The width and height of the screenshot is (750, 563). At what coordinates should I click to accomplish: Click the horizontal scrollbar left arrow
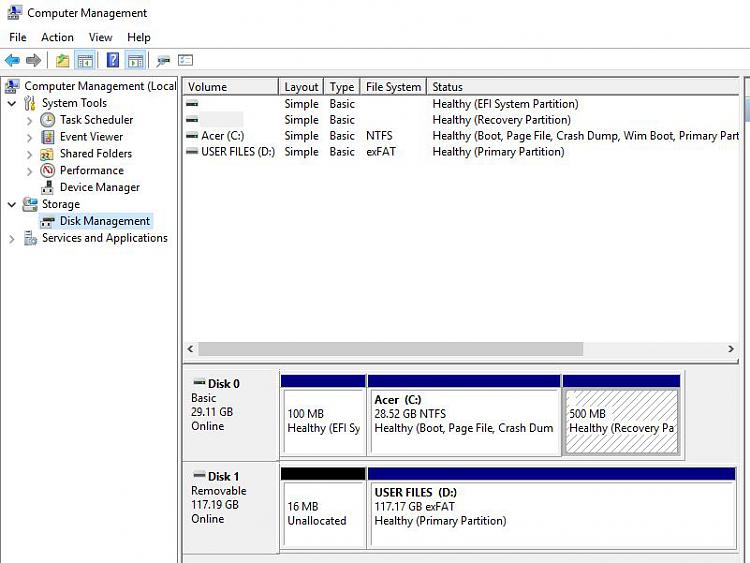pos(190,349)
